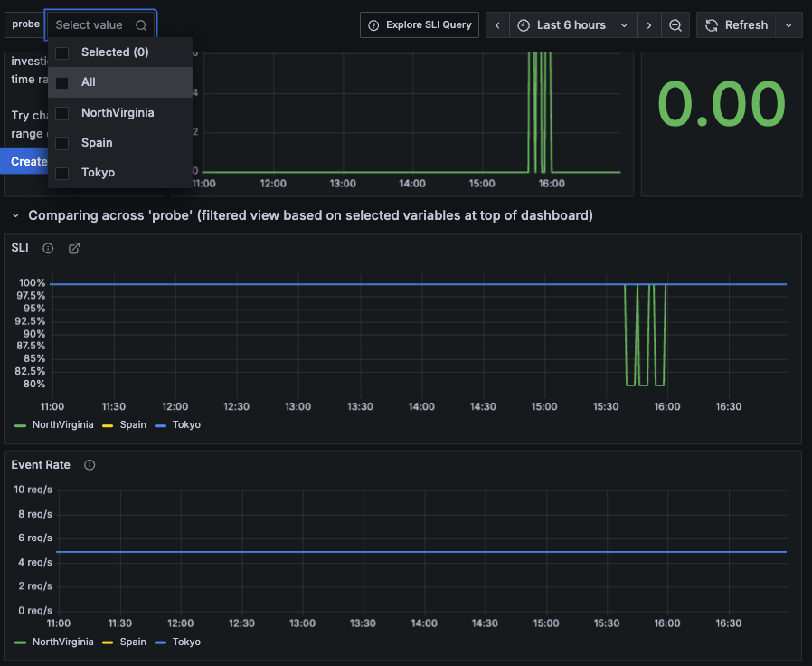The width and height of the screenshot is (812, 666).
Task: Shift the time range forward using right arrow
Action: [649, 24]
